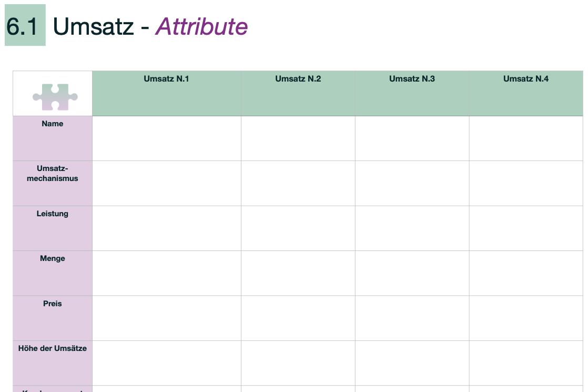Click the purple Attribute heading text
The width and height of the screenshot is (588, 392).
tap(202, 27)
